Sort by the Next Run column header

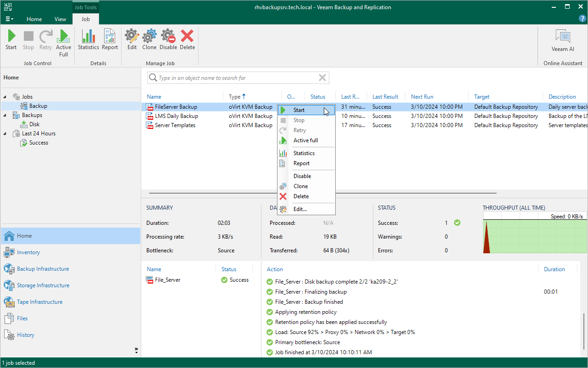coord(422,97)
